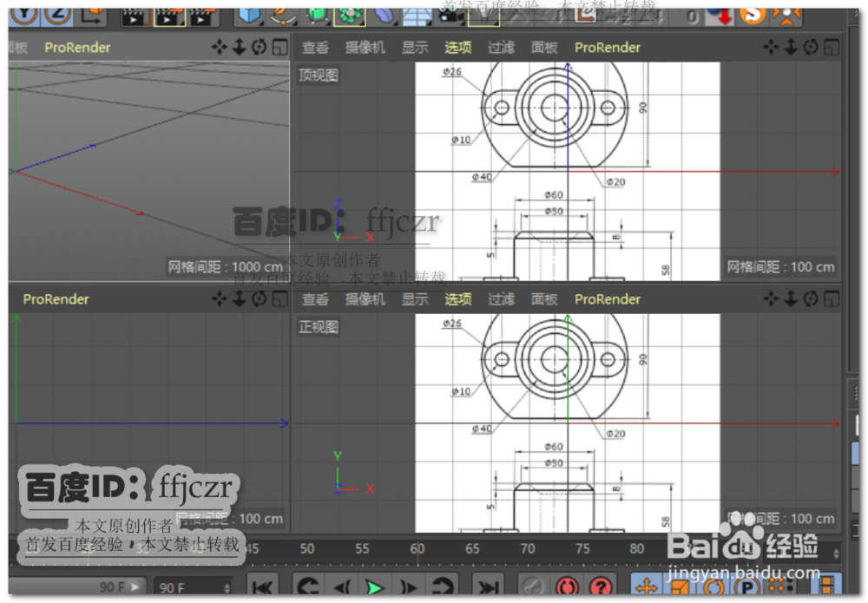Open ProRender menu in front view
Screen dimensions: 868x603
pyautogui.click(x=608, y=299)
